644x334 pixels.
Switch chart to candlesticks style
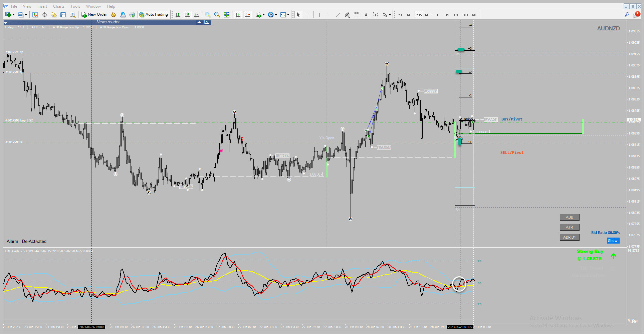point(187,15)
